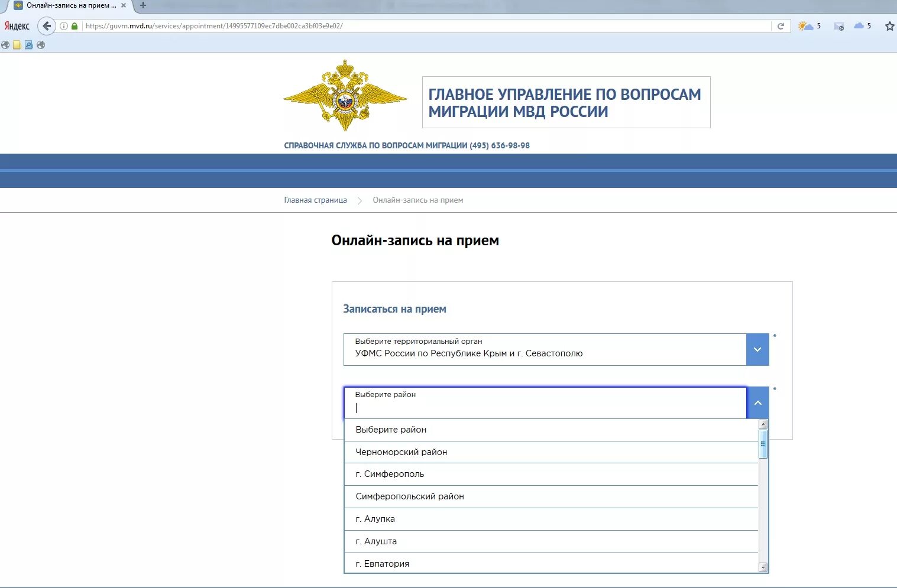
Task: Click the address bar URL field
Action: tap(426, 26)
